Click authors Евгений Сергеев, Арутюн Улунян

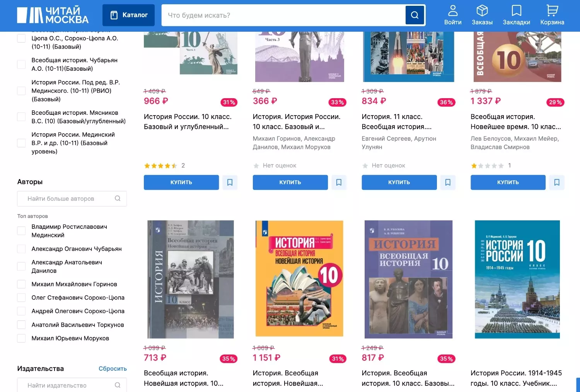399,143
